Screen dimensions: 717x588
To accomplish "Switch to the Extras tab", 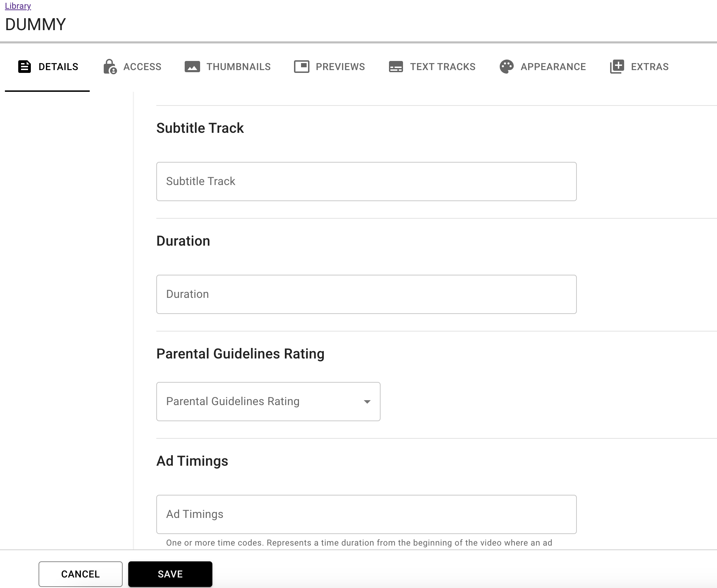I will (x=639, y=67).
